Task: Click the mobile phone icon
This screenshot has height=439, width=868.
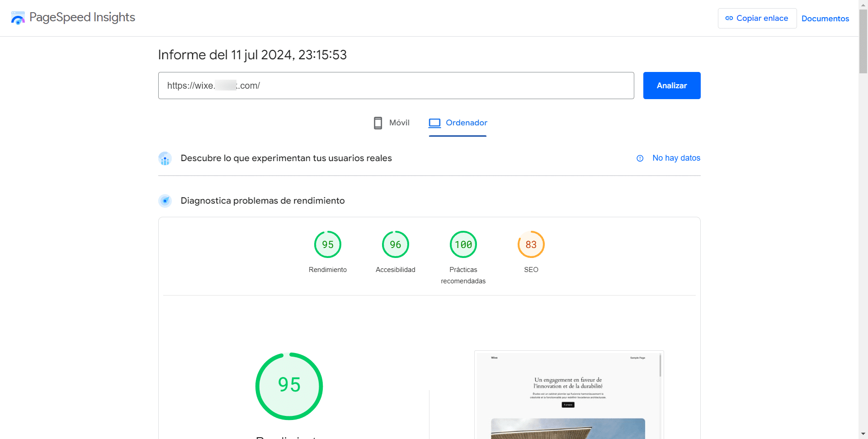Action: (378, 123)
